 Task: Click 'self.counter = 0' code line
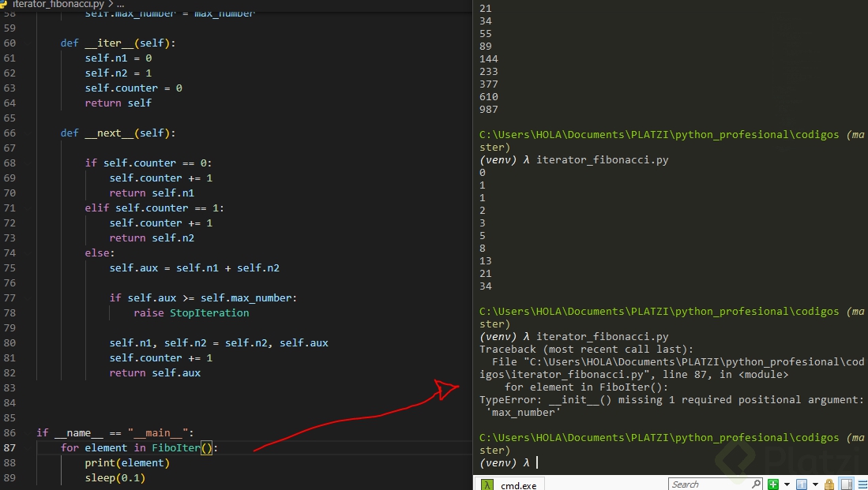click(x=133, y=88)
